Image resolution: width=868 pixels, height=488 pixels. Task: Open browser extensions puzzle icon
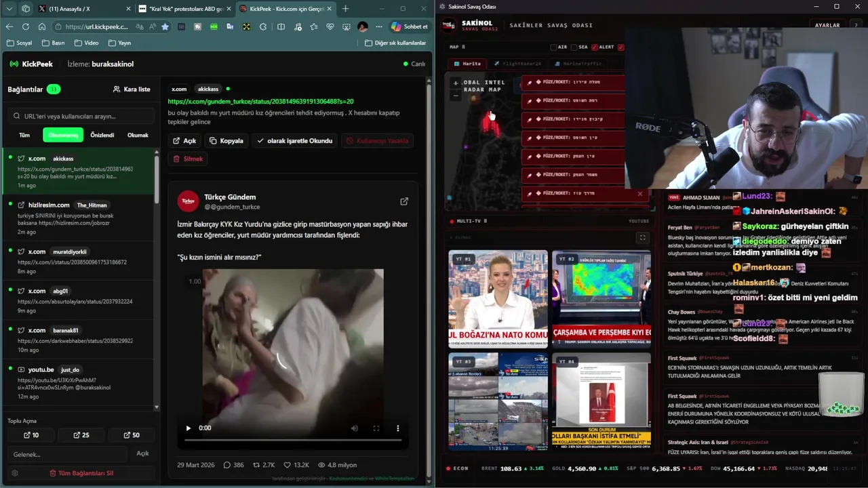pyautogui.click(x=263, y=26)
